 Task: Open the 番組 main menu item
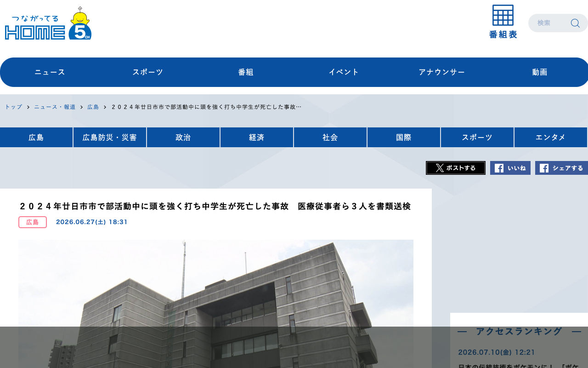(246, 72)
